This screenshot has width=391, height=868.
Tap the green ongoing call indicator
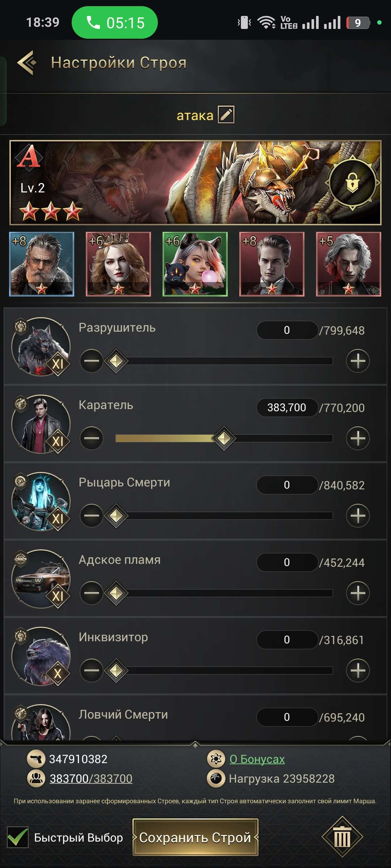(115, 22)
